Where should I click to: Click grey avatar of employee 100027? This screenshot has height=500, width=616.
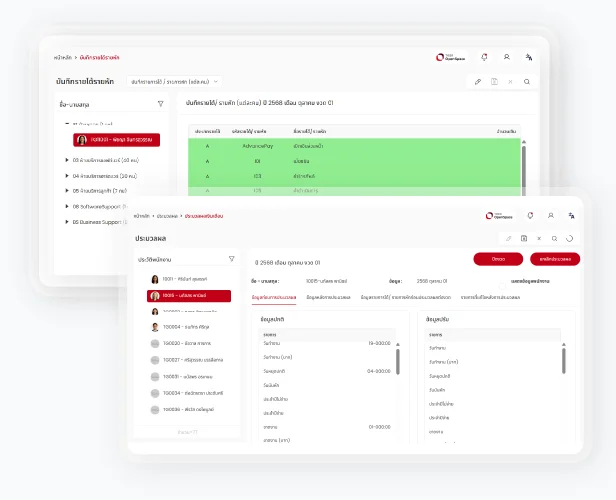point(155,360)
